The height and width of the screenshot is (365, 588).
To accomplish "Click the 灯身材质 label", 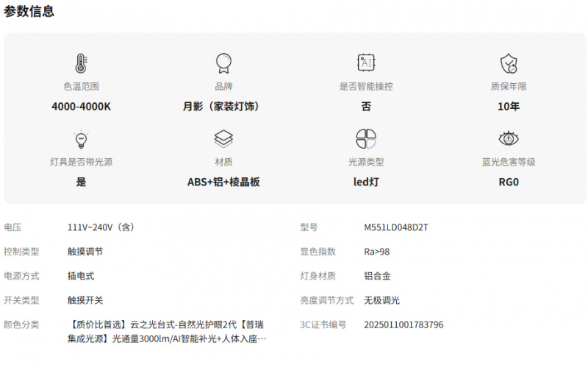I will 318,276.
